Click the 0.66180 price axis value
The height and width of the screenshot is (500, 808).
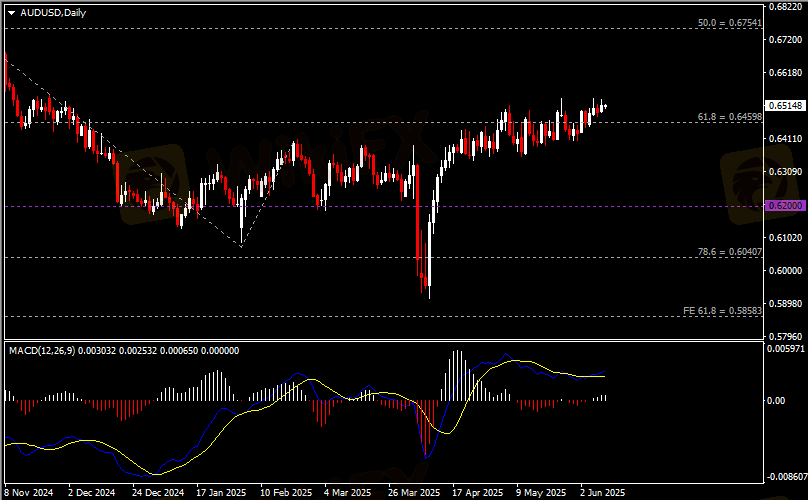(x=785, y=73)
